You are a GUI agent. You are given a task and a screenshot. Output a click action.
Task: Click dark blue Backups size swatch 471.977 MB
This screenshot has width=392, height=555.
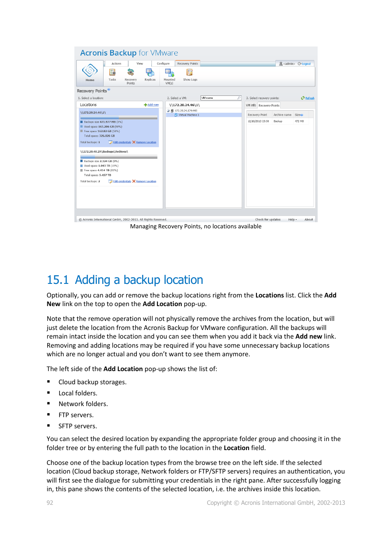[x=81, y=122]
